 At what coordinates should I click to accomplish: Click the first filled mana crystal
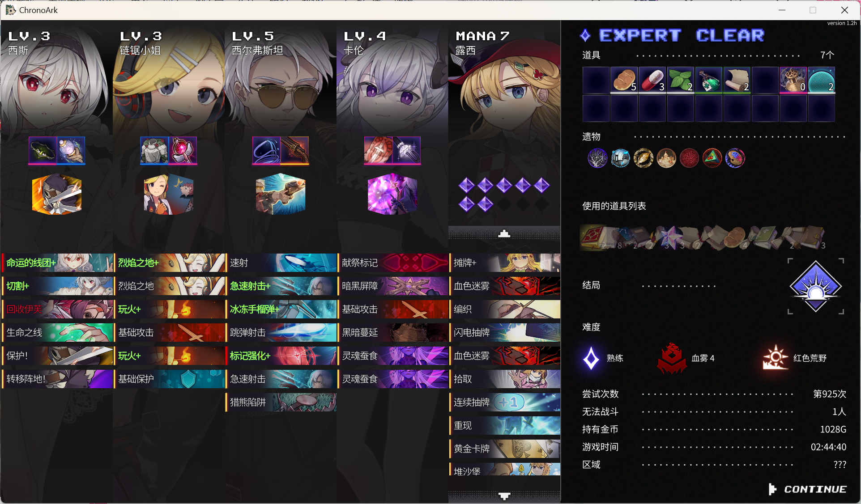(x=466, y=185)
